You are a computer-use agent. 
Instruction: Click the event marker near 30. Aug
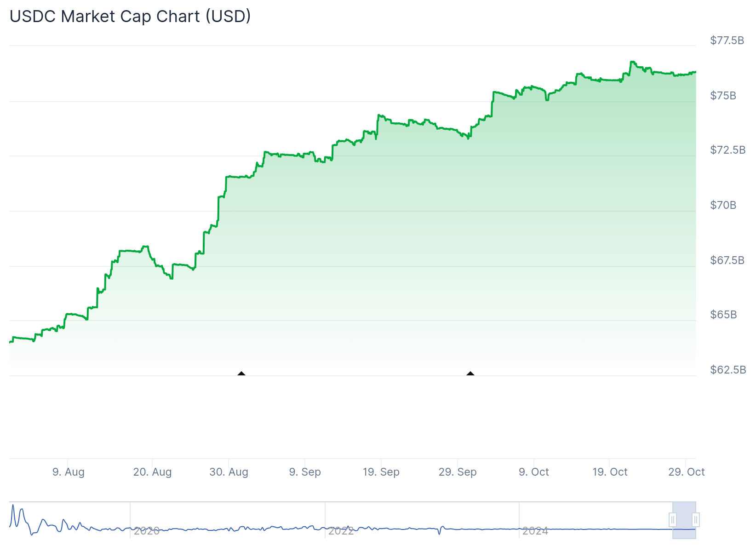[241, 374]
